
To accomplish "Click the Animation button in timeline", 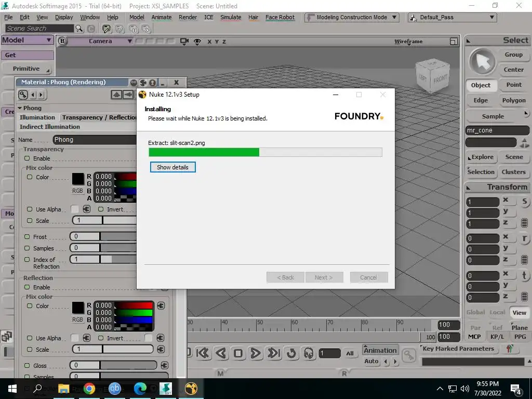I will point(380,351).
